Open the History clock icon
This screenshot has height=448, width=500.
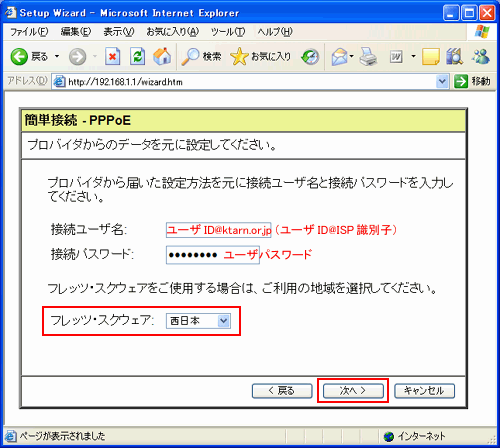click(x=310, y=57)
